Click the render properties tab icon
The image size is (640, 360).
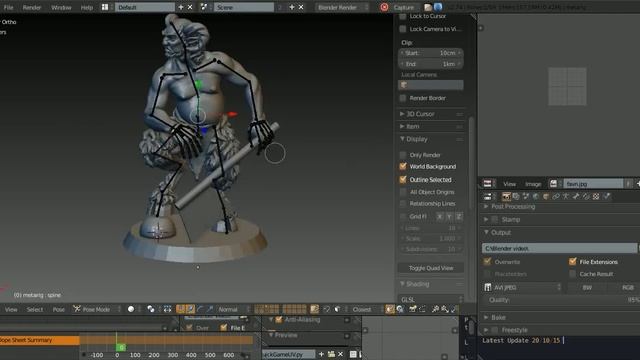(x=506, y=197)
